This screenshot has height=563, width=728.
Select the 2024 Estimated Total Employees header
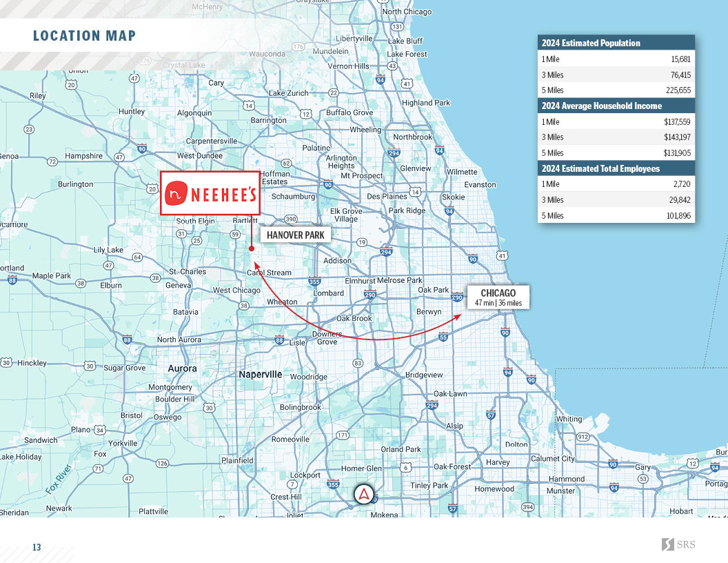(616, 168)
